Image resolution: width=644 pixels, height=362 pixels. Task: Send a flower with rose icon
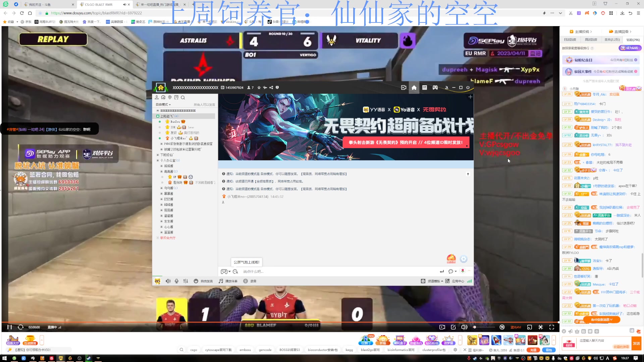click(463, 271)
